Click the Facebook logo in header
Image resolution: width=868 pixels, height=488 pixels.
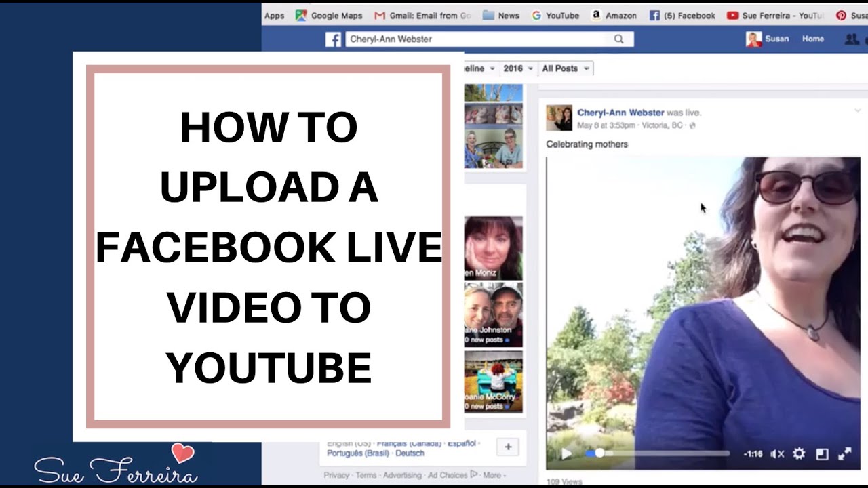[x=333, y=39]
